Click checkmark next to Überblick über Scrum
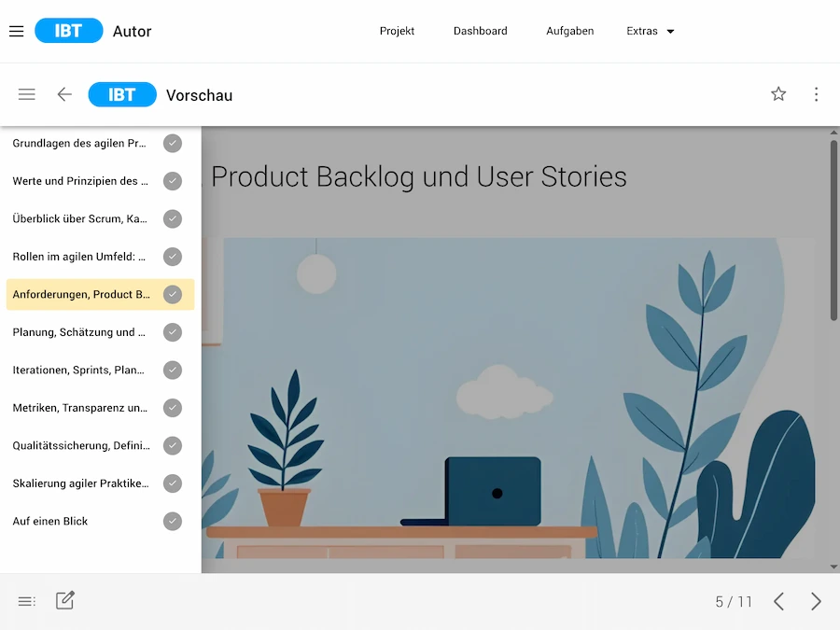This screenshot has height=630, width=840. 173,219
